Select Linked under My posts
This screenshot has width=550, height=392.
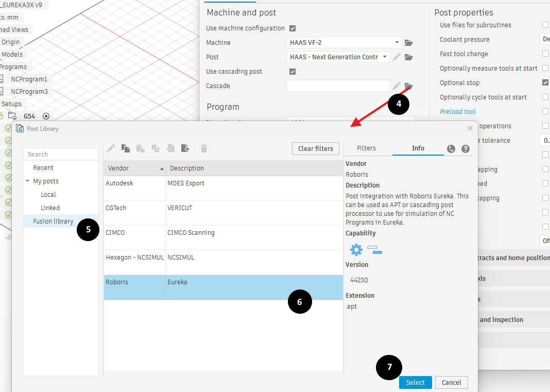coord(50,208)
